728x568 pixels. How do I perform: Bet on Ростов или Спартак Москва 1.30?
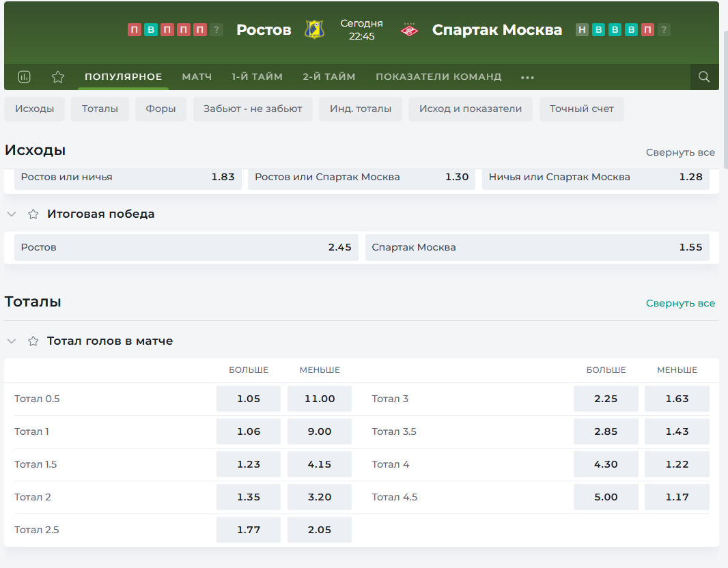[x=361, y=177]
